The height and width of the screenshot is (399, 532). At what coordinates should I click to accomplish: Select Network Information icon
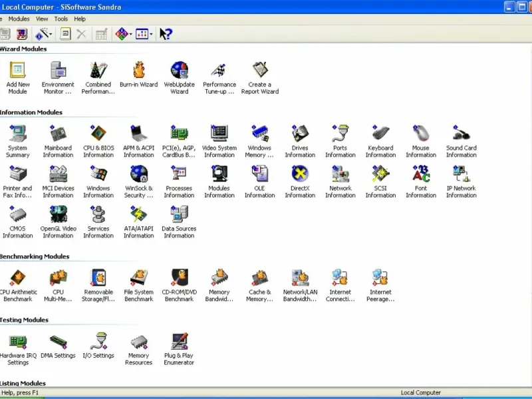tap(340, 182)
